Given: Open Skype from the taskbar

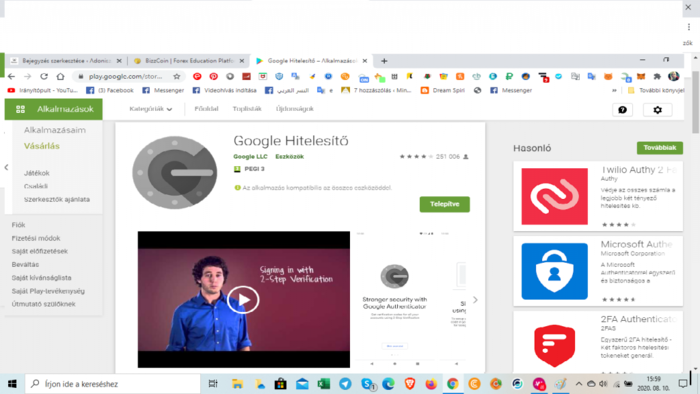Looking at the screenshot, I should coord(367,384).
